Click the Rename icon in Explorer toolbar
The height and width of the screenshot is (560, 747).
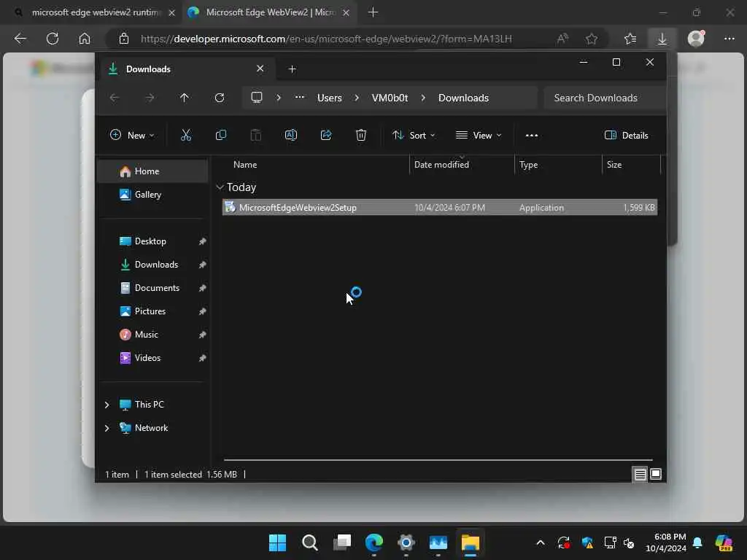coord(290,135)
